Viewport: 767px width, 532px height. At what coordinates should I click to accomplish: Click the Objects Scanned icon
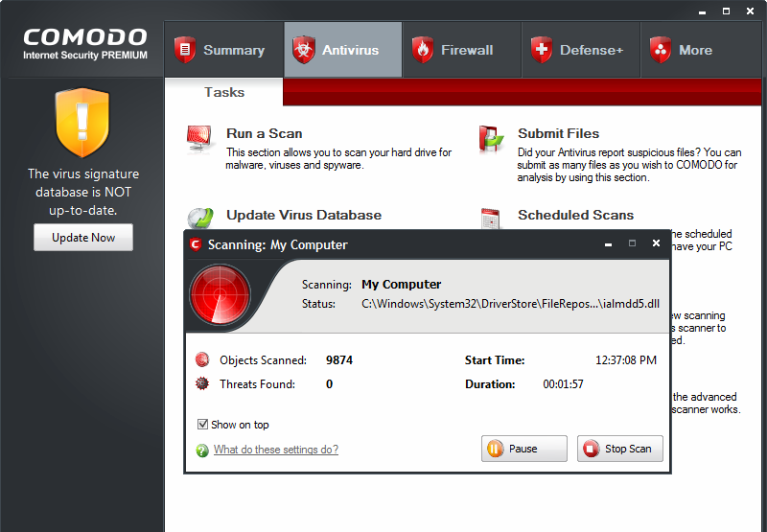[202, 359]
